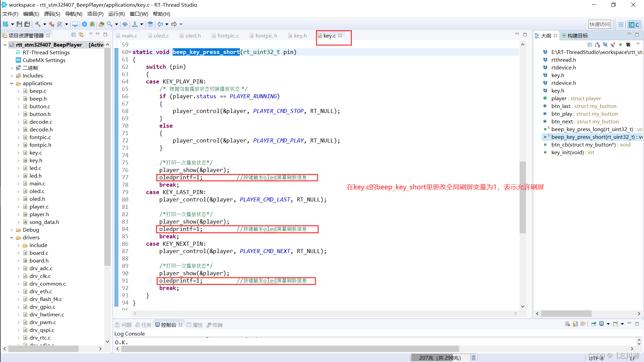644x362 pixels.
Task: Navigate forward with the right arrow icon
Action: tap(174, 24)
